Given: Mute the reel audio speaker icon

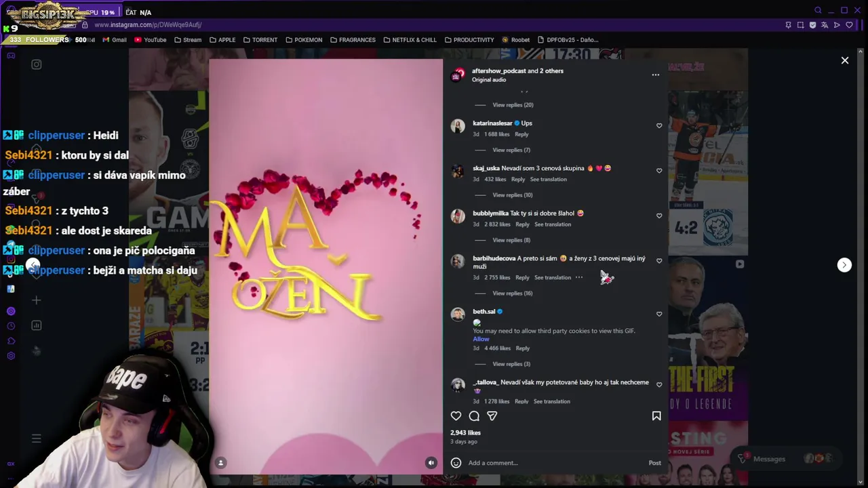Looking at the screenshot, I should (431, 463).
